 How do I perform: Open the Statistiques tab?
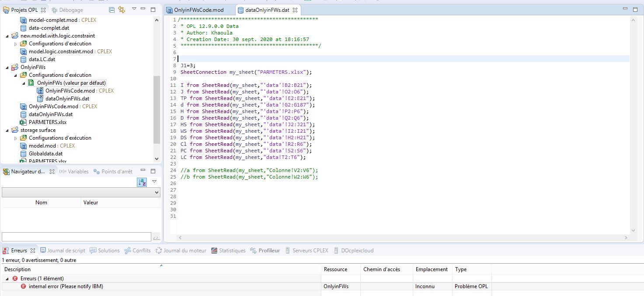228,251
